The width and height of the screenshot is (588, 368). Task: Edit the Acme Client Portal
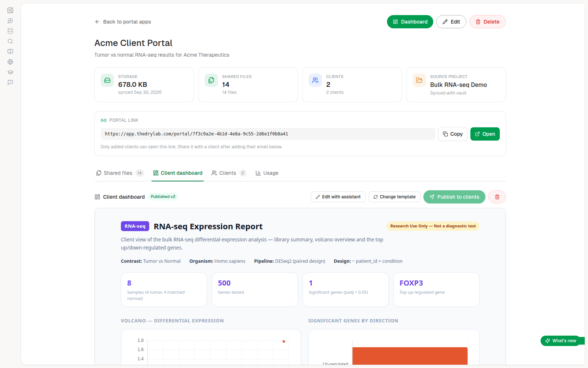point(451,22)
